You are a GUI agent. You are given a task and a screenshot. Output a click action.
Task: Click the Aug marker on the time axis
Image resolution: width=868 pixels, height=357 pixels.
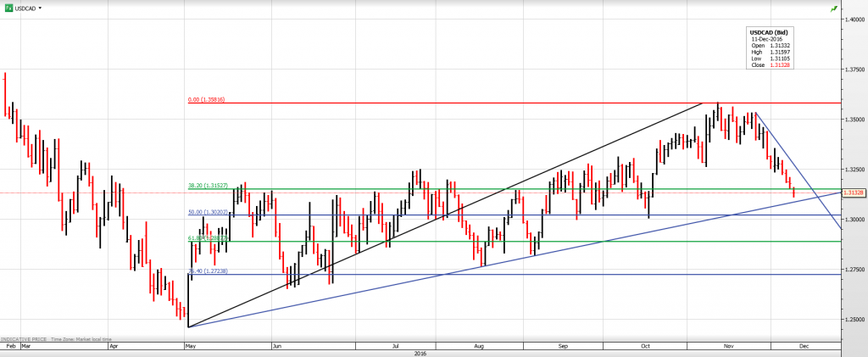point(479,346)
